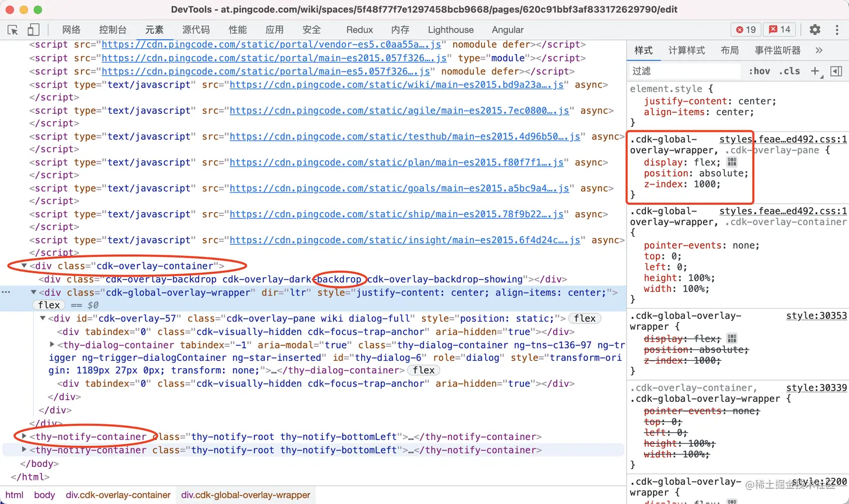
Task: Open the ship main-es2015 script link
Action: 396,214
